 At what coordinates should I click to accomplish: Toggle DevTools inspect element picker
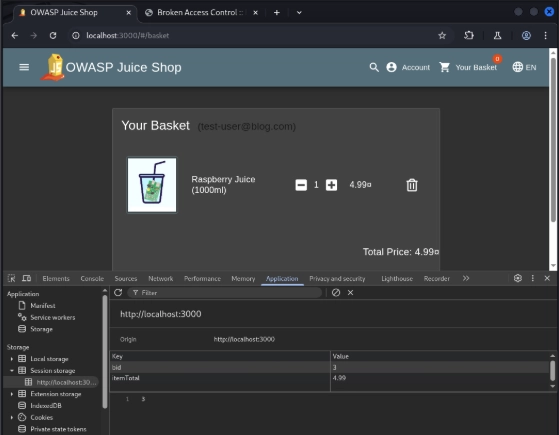pos(11,278)
